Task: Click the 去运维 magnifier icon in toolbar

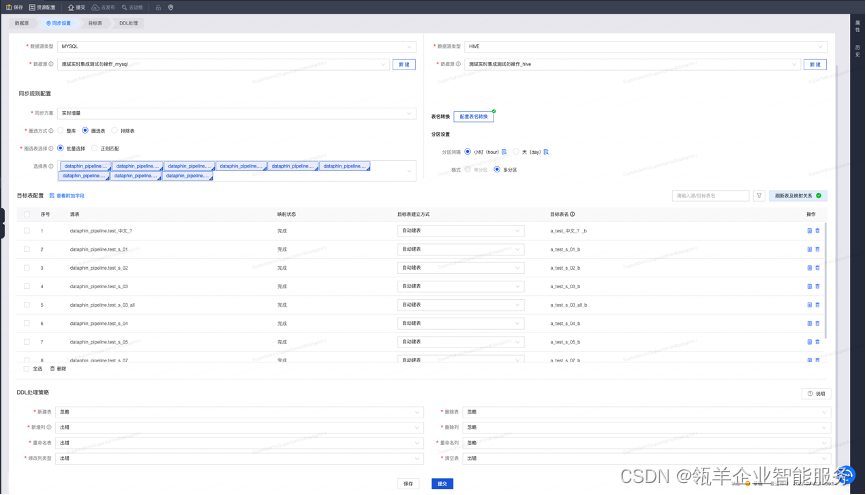Action: (x=124, y=7)
